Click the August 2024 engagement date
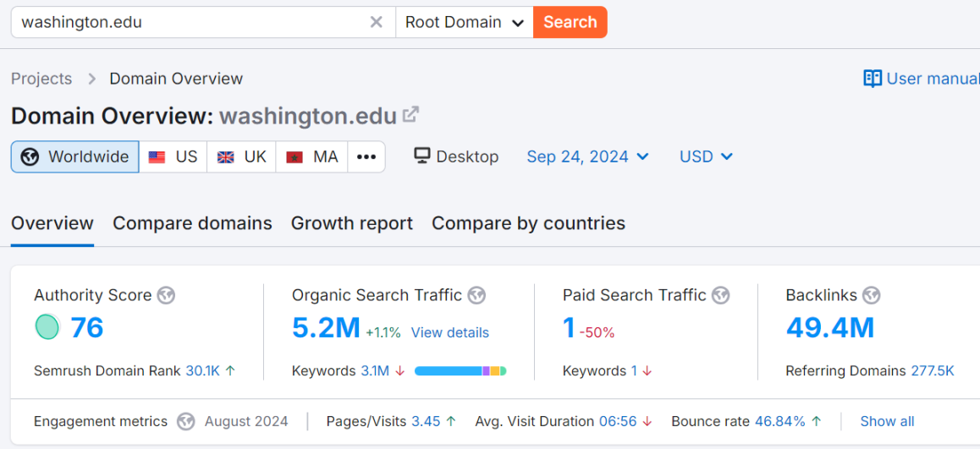Screen dimensions: 980x449 pos(246,422)
